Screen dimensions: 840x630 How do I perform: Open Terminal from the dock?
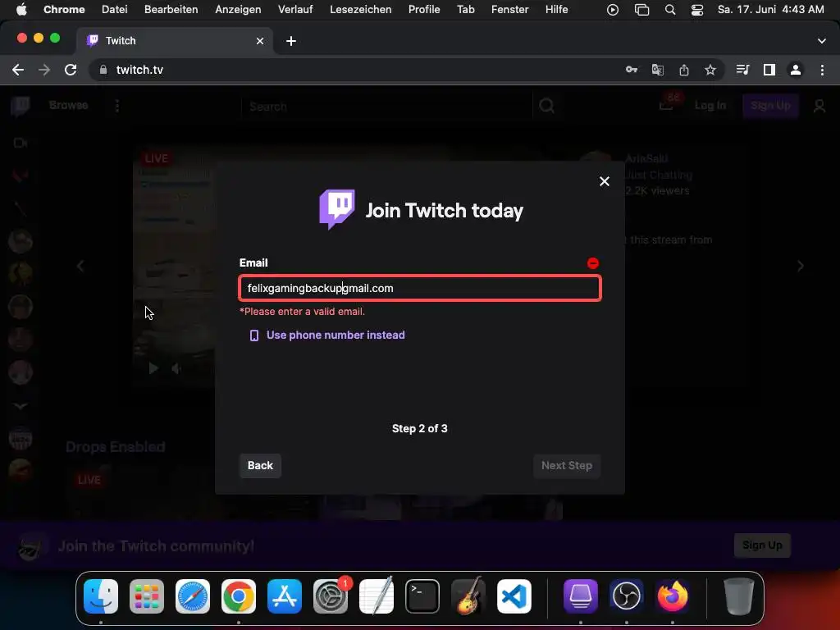[x=422, y=596]
